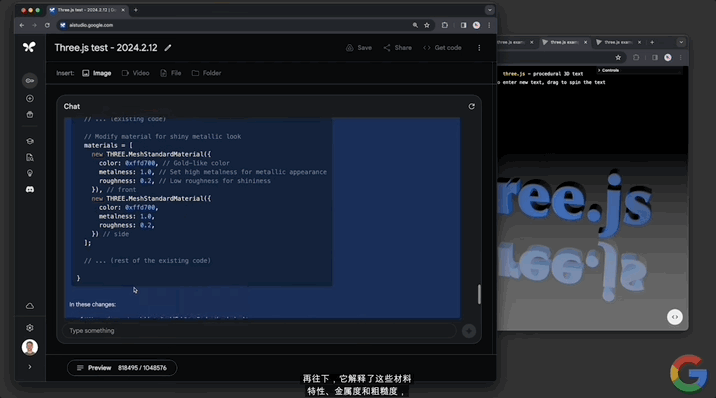
Task: Click the user profile avatar in sidebar
Action: (x=30, y=347)
